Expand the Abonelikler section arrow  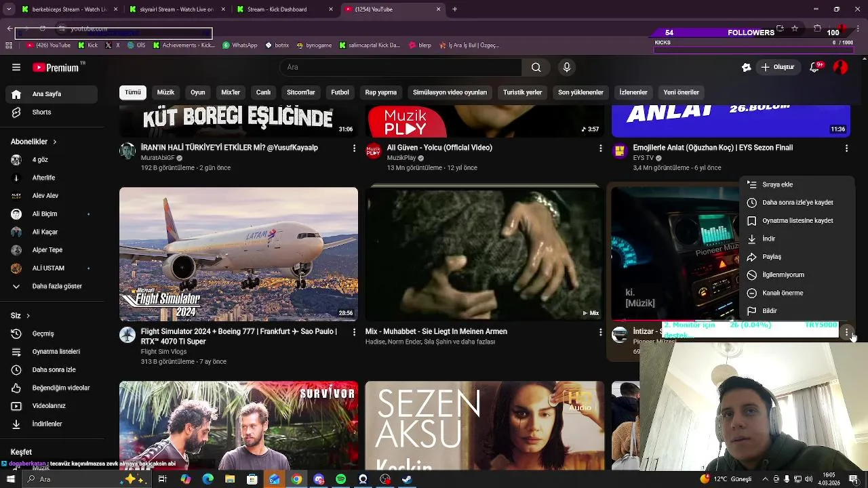54,142
